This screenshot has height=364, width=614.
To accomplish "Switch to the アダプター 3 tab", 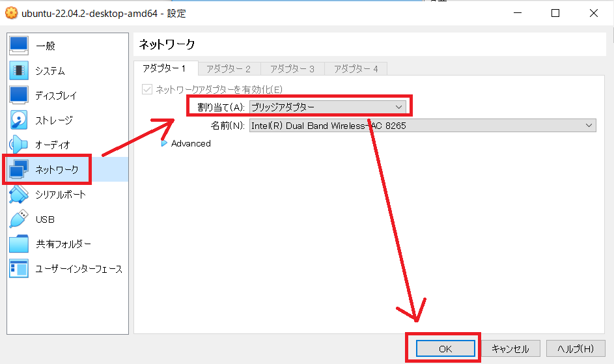I will point(292,68).
